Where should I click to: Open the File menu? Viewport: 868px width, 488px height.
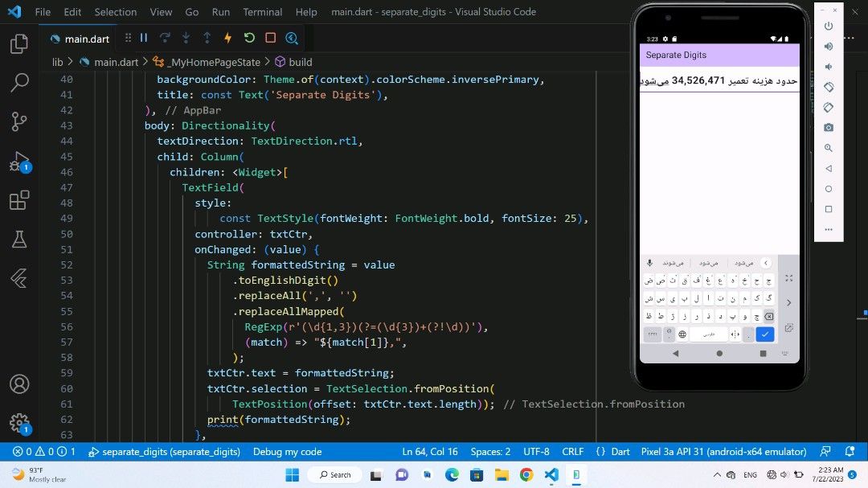[x=43, y=11]
